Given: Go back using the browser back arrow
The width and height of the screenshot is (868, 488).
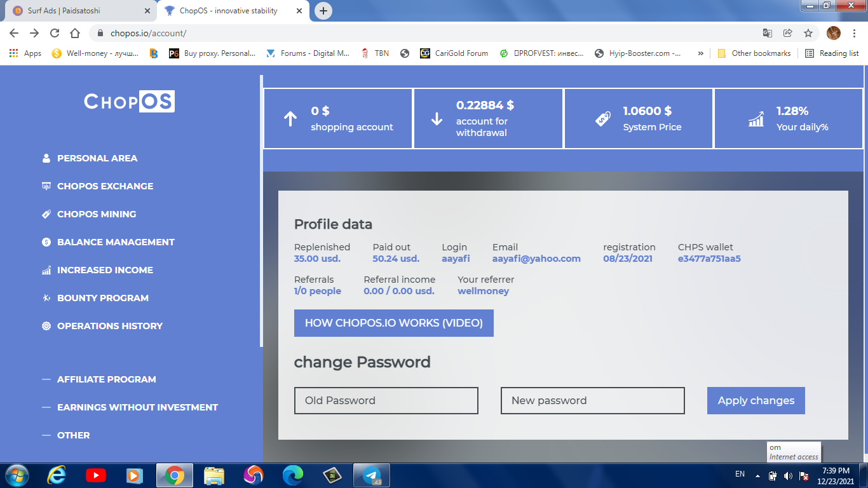Looking at the screenshot, I should pyautogui.click(x=14, y=33).
